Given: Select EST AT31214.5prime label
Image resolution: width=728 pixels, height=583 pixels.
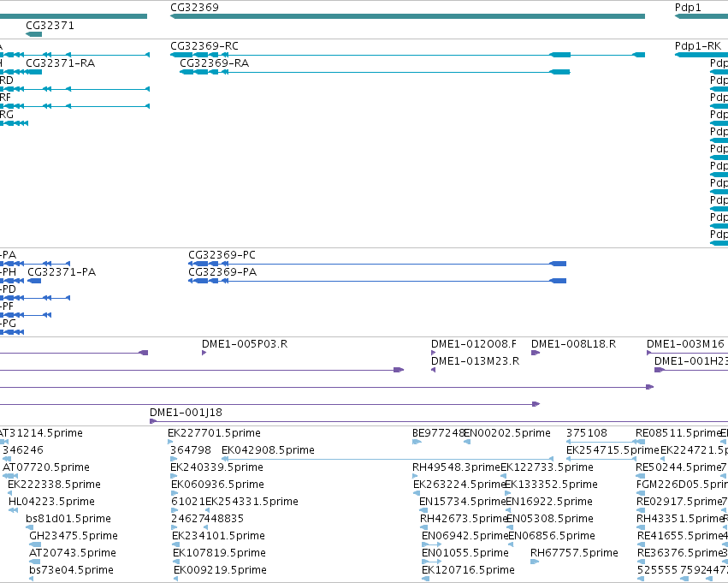Looking at the screenshot, I should [x=41, y=433].
